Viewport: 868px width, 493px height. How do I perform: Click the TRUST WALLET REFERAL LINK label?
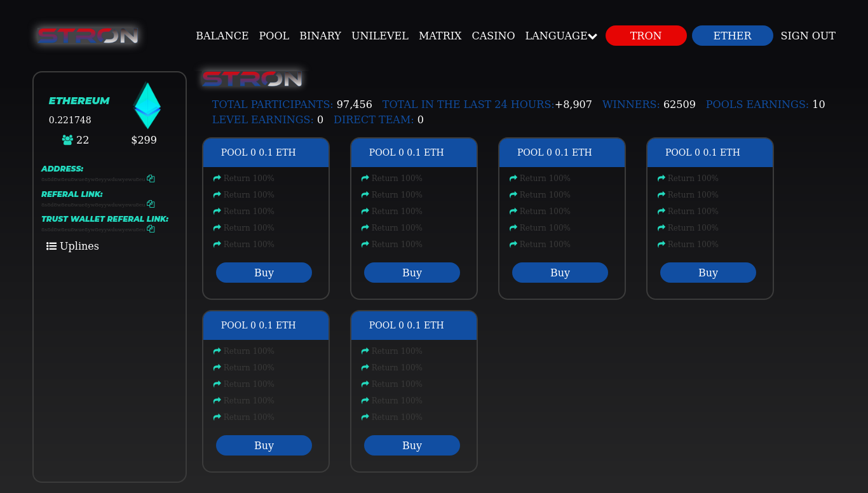105,219
